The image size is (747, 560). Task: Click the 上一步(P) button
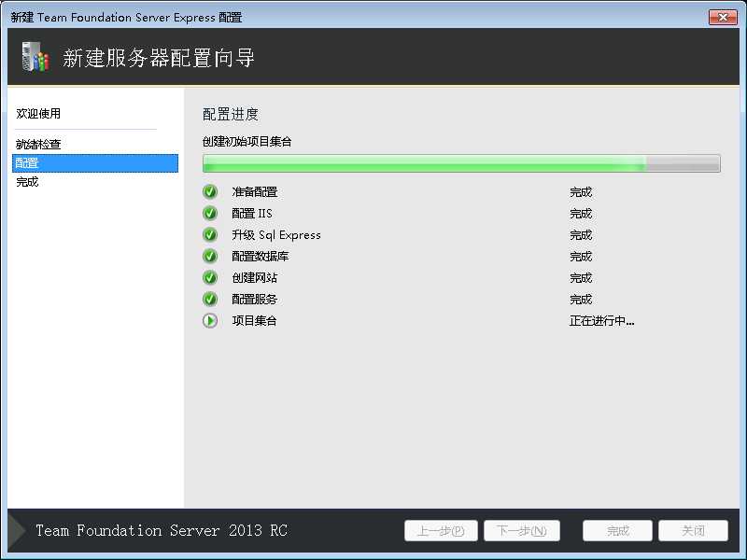(441, 530)
